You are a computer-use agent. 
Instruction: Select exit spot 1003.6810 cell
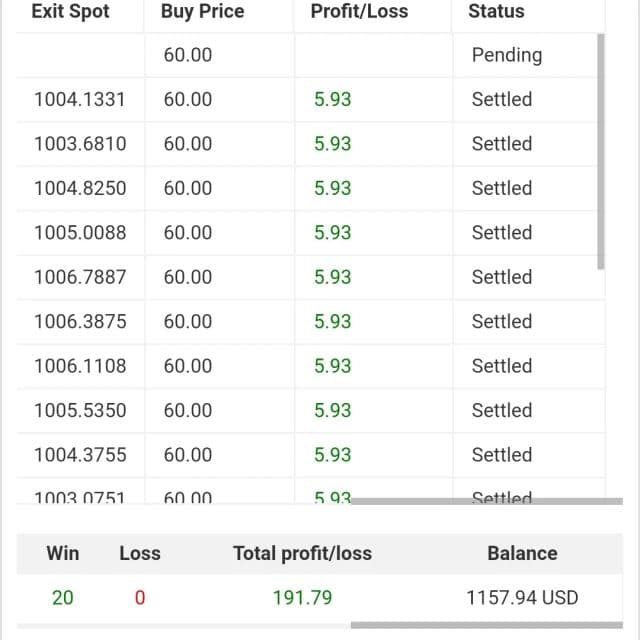80,144
